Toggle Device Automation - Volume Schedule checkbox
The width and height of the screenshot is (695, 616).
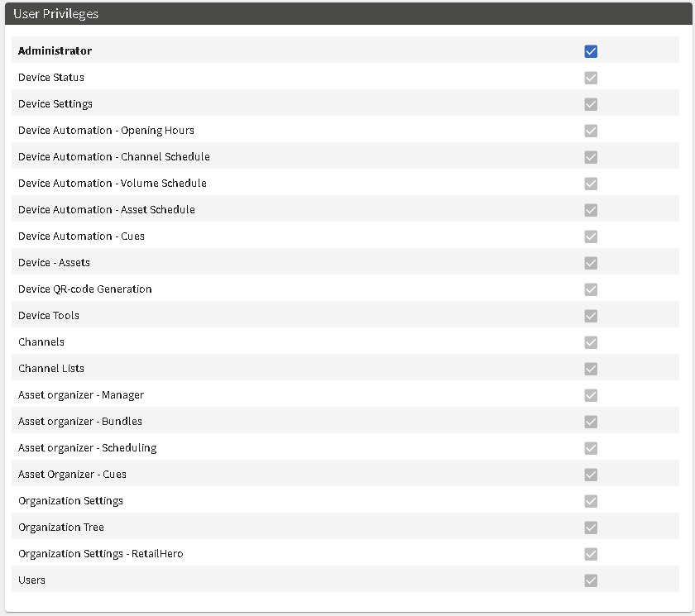point(591,184)
